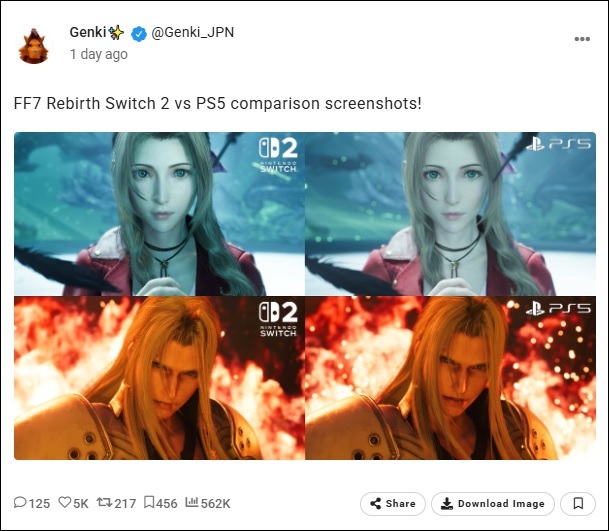This screenshot has height=531, width=609.
Task: Repost using the retweet arrows icon
Action: (x=104, y=502)
